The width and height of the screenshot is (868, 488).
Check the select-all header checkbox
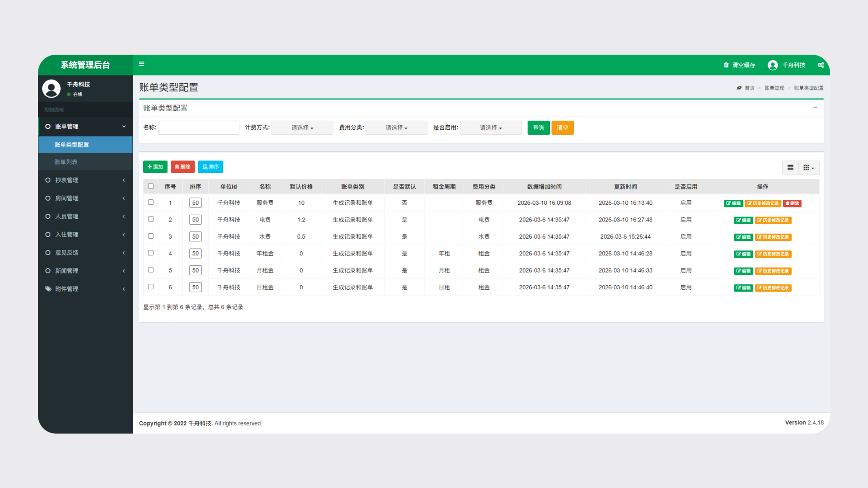[151, 186]
